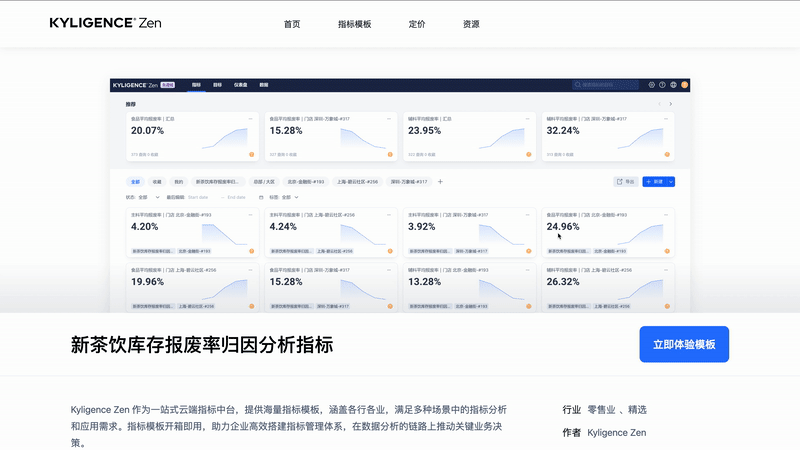The width and height of the screenshot is (800, 450).
Task: Click the 精选 industry link
Action: (x=637, y=410)
